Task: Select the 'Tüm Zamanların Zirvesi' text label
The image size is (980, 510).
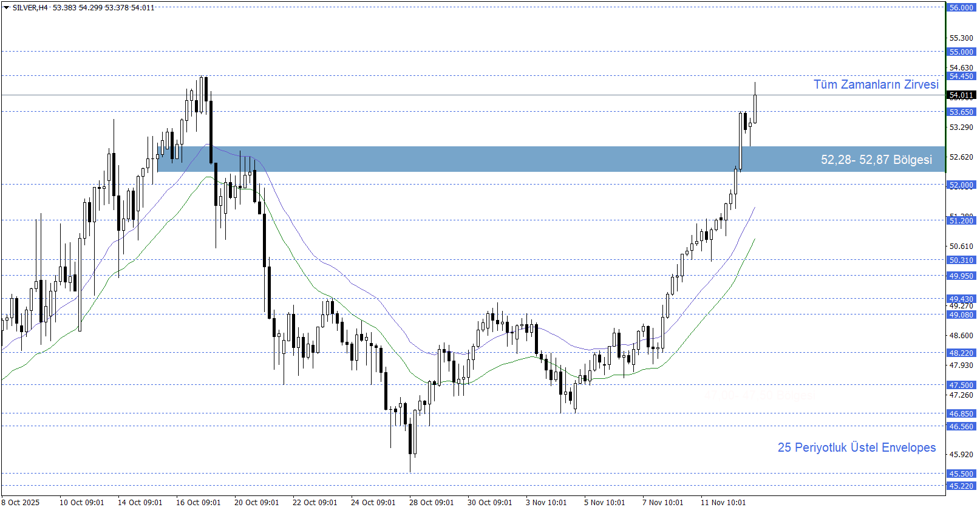Action: [876, 84]
